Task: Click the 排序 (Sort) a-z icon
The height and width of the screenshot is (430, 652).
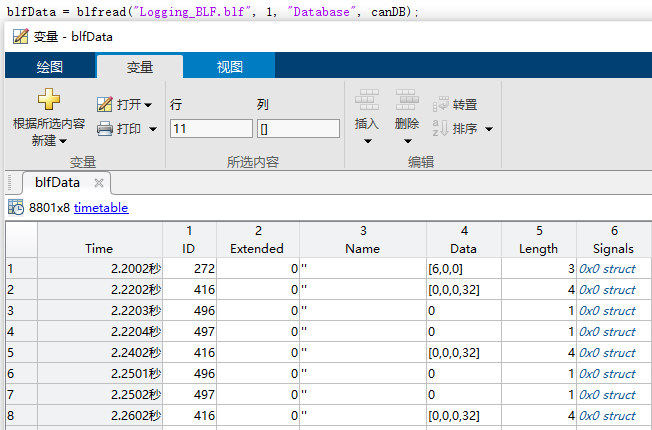Action: 441,128
